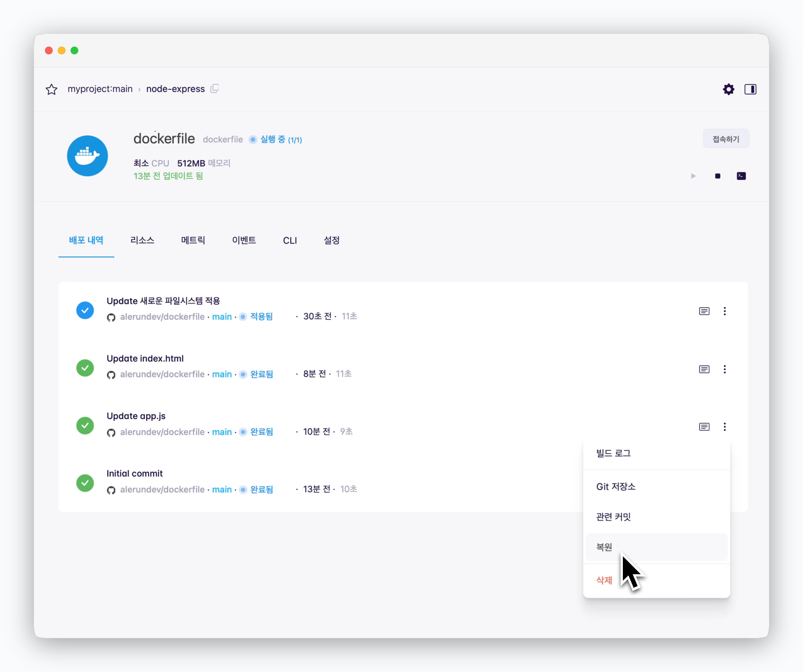Click the 'Update index.html' deployment title
803x672 pixels.
[145, 358]
